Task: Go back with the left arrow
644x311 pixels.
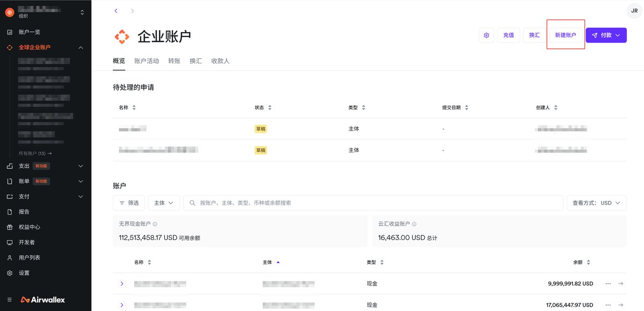Action: [116, 11]
